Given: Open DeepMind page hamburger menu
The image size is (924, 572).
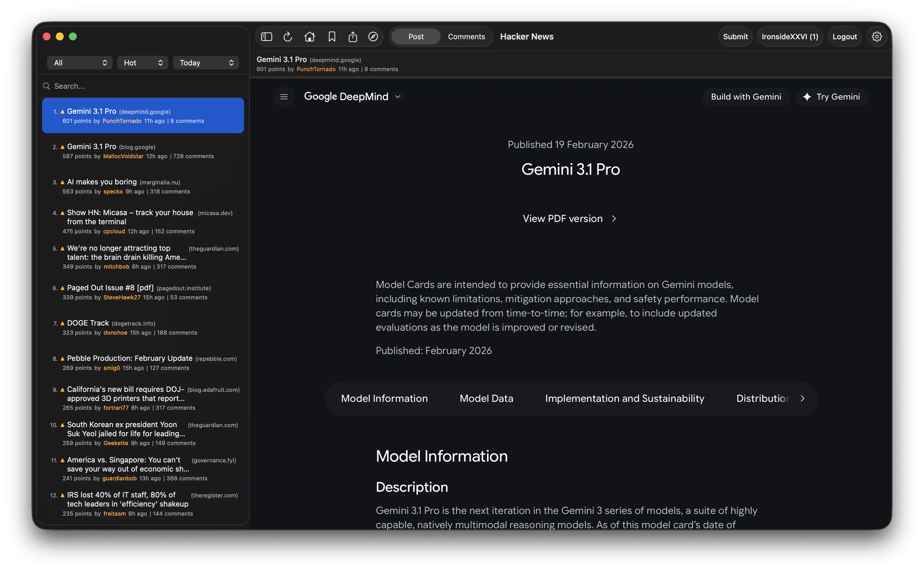Looking at the screenshot, I should click(x=284, y=97).
